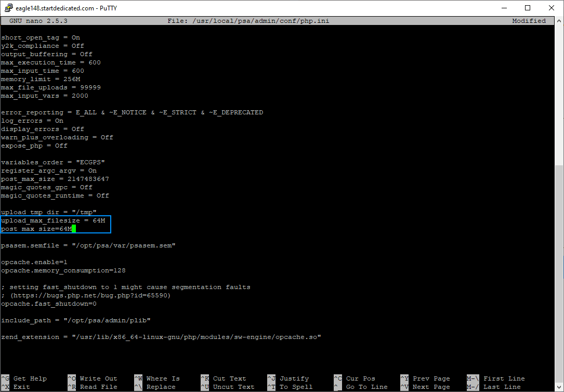Click the 'Read File' shortcut label
564x392 pixels.
click(99, 387)
